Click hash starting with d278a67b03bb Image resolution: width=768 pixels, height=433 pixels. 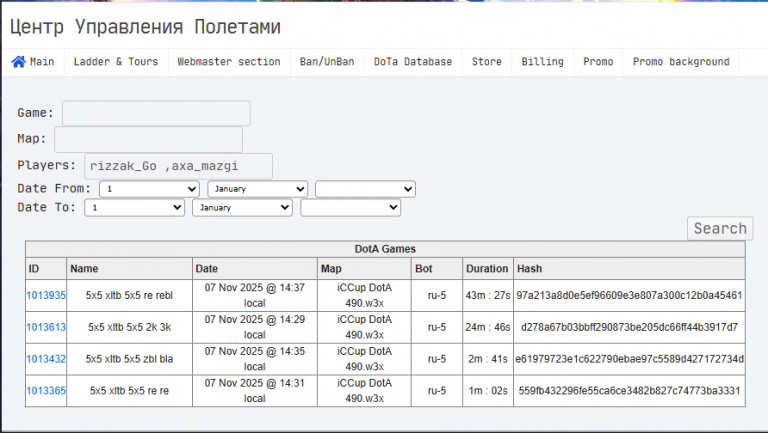[629, 327]
